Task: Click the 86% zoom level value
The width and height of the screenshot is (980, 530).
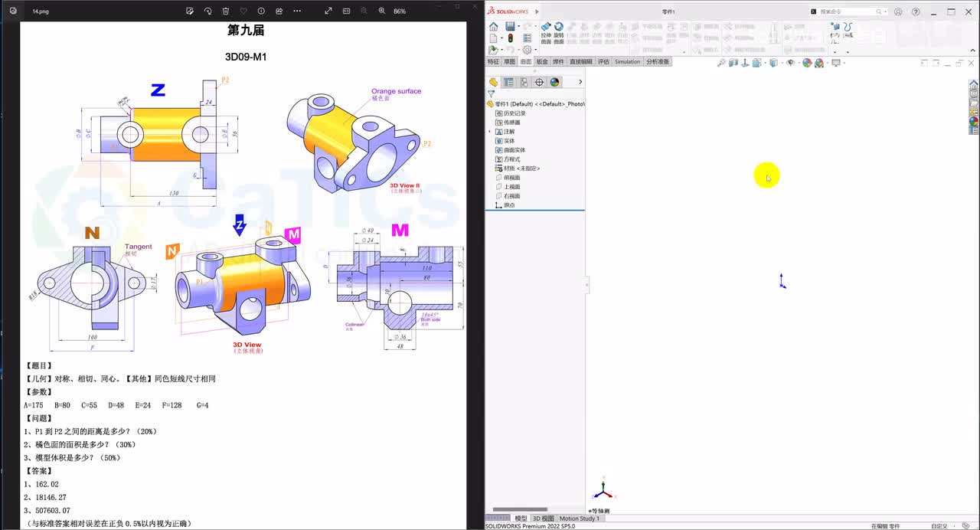Action: [400, 11]
